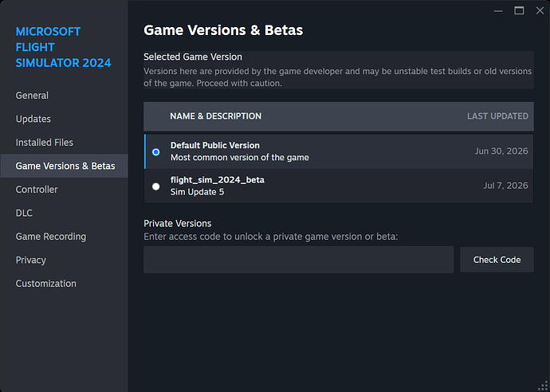The width and height of the screenshot is (550, 392).
Task: Click the window resize grip in corner
Action: (543, 386)
